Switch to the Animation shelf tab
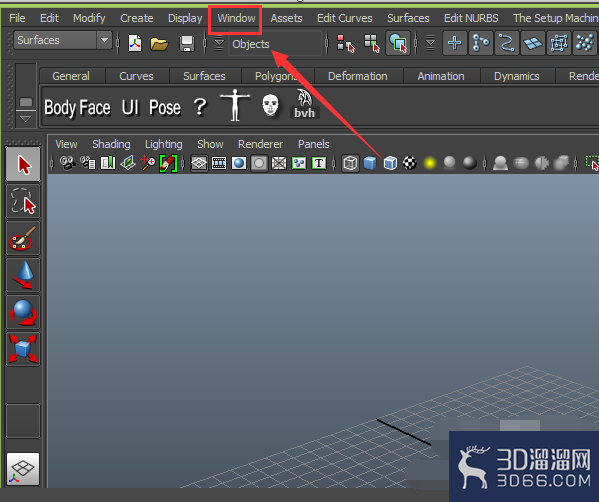The image size is (599, 502). [441, 76]
